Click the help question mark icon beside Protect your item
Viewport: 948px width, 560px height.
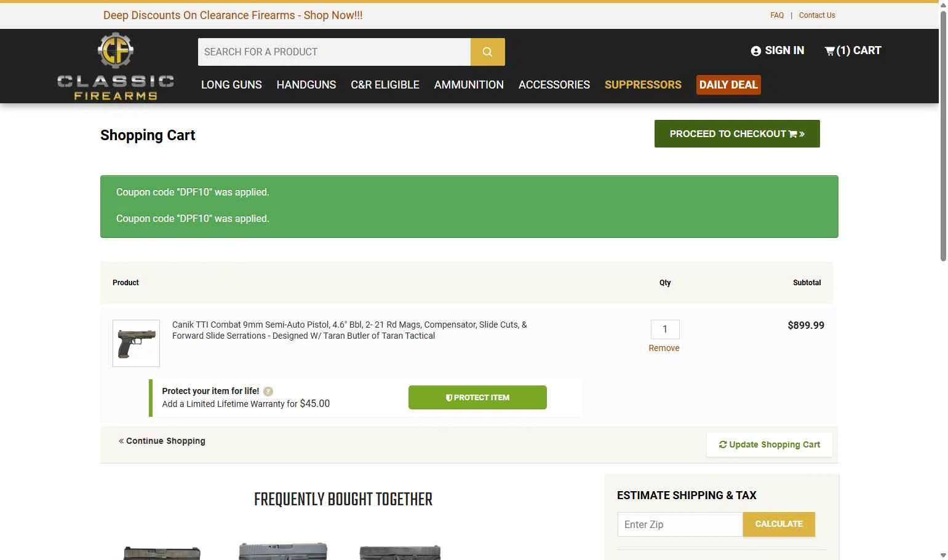click(268, 391)
